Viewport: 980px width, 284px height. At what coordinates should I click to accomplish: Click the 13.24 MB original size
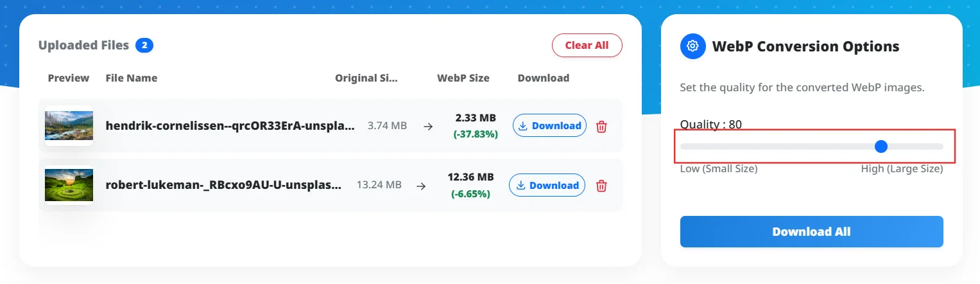(x=379, y=185)
